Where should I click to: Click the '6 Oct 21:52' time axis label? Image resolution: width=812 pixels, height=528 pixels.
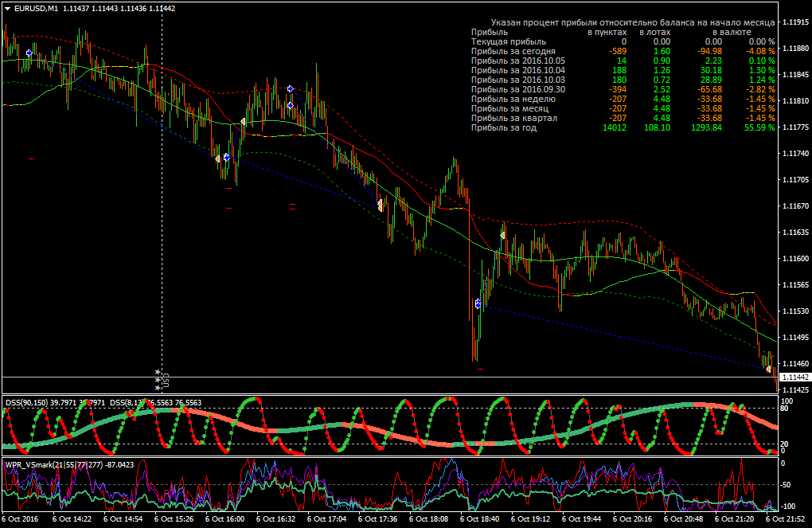[x=786, y=518]
